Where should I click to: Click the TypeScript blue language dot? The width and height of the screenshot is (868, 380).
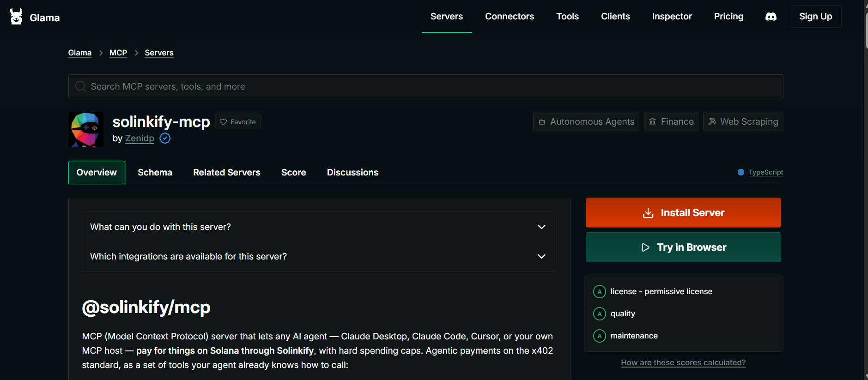(741, 172)
